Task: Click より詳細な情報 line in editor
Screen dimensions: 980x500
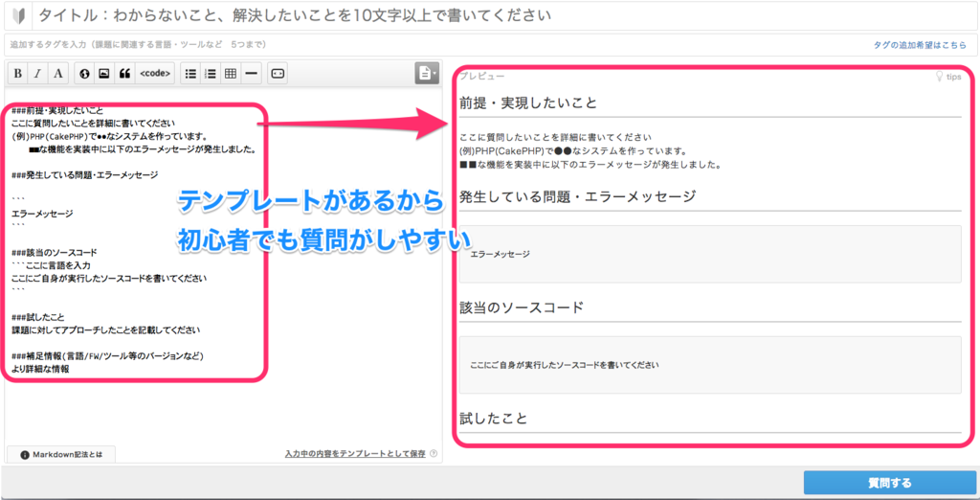Action: [40, 369]
